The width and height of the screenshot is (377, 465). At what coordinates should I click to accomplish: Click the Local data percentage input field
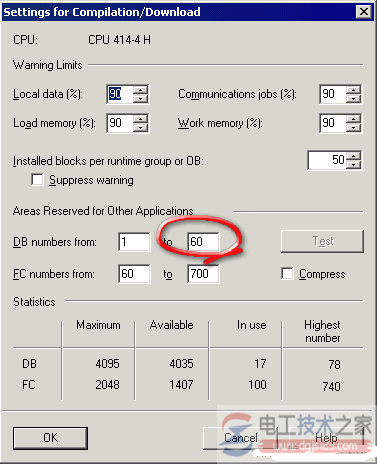pyautogui.click(x=120, y=94)
